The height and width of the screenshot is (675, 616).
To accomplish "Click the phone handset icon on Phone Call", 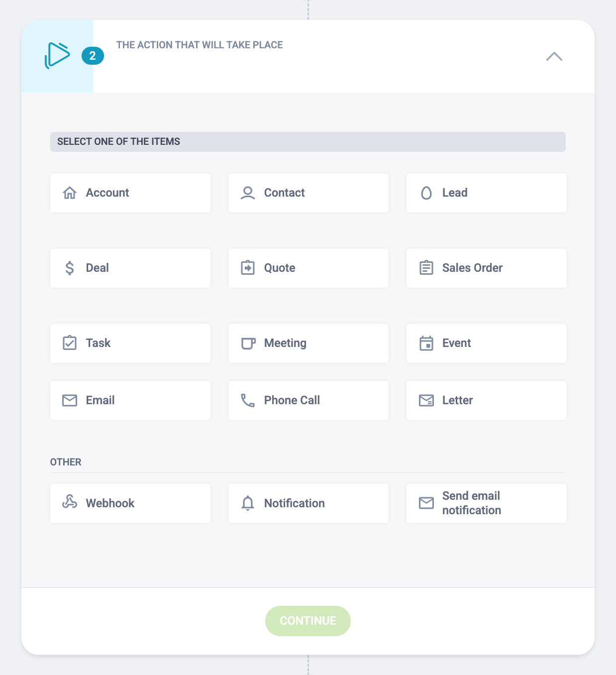I will 248,400.
